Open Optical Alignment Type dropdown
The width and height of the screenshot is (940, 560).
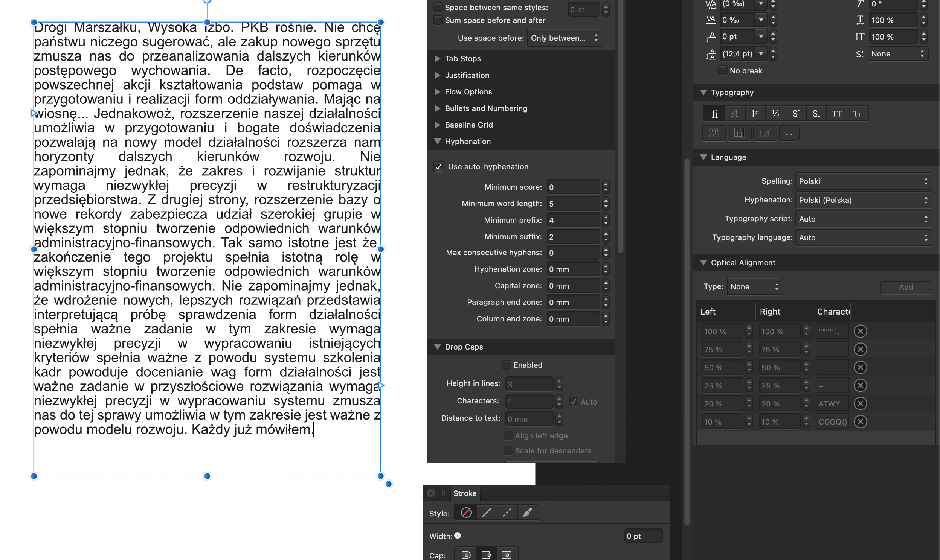click(x=754, y=286)
